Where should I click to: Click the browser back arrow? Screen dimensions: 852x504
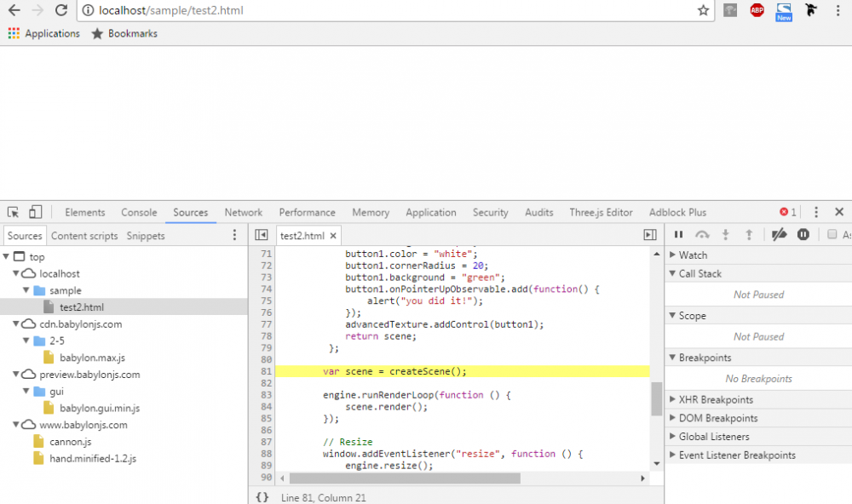coord(14,10)
